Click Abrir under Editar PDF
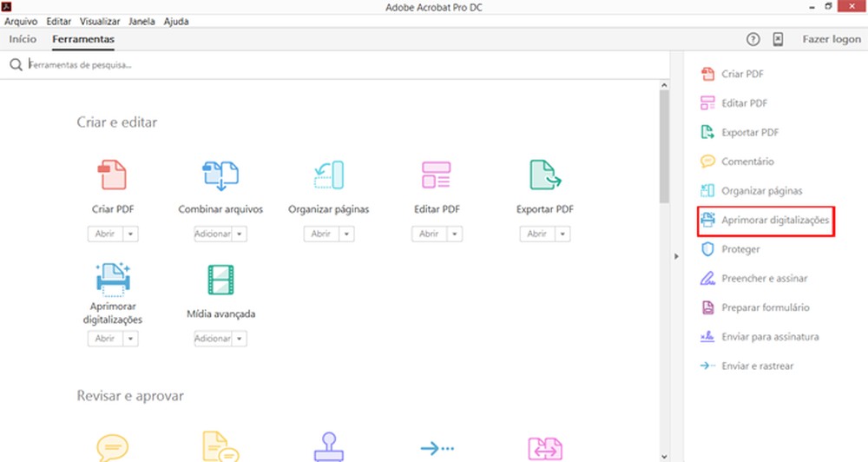The image size is (868, 462). tap(429, 234)
